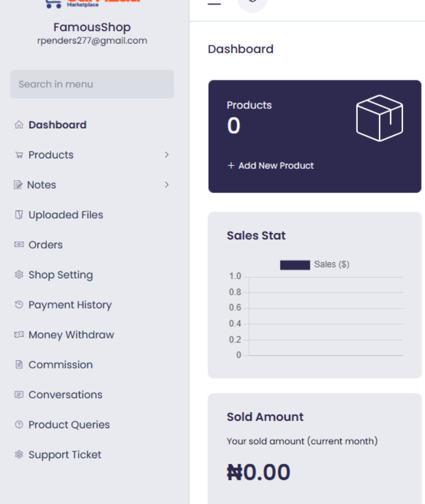
Task: Expand the Products submenu chevron
Action: pyautogui.click(x=167, y=155)
